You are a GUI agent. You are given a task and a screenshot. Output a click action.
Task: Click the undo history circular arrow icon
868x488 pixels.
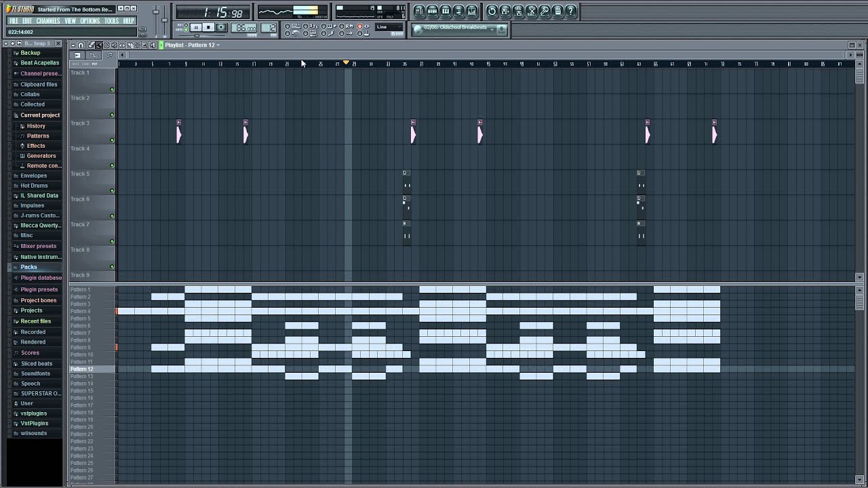tap(492, 11)
